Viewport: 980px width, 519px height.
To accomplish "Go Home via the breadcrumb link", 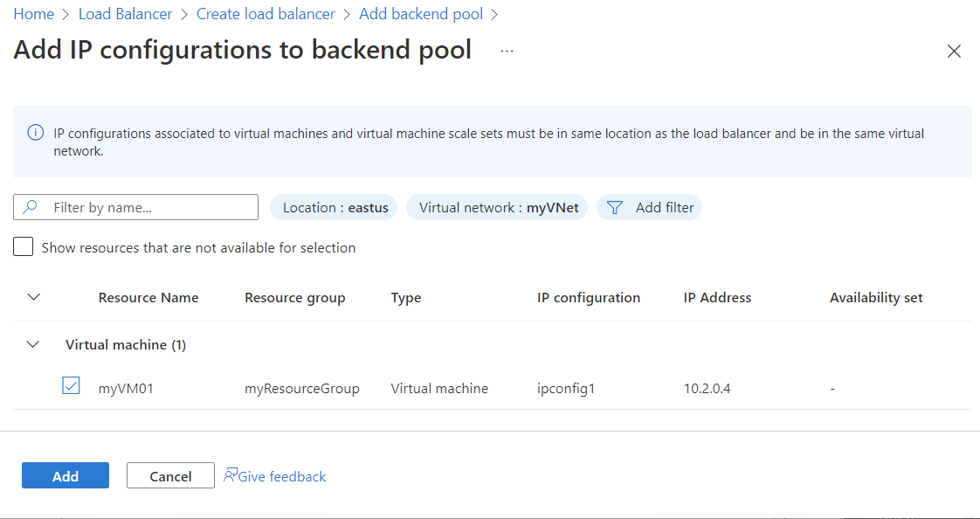I will pyautogui.click(x=33, y=13).
